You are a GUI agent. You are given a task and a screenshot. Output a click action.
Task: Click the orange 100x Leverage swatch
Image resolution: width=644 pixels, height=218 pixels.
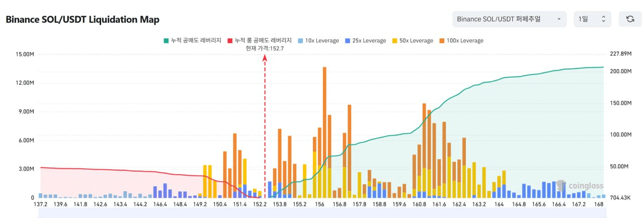click(442, 40)
